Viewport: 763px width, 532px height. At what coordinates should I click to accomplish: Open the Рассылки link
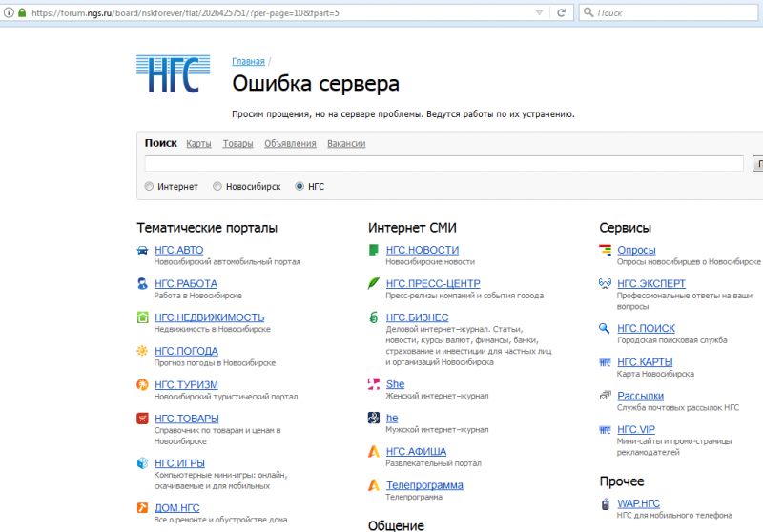tap(640, 396)
